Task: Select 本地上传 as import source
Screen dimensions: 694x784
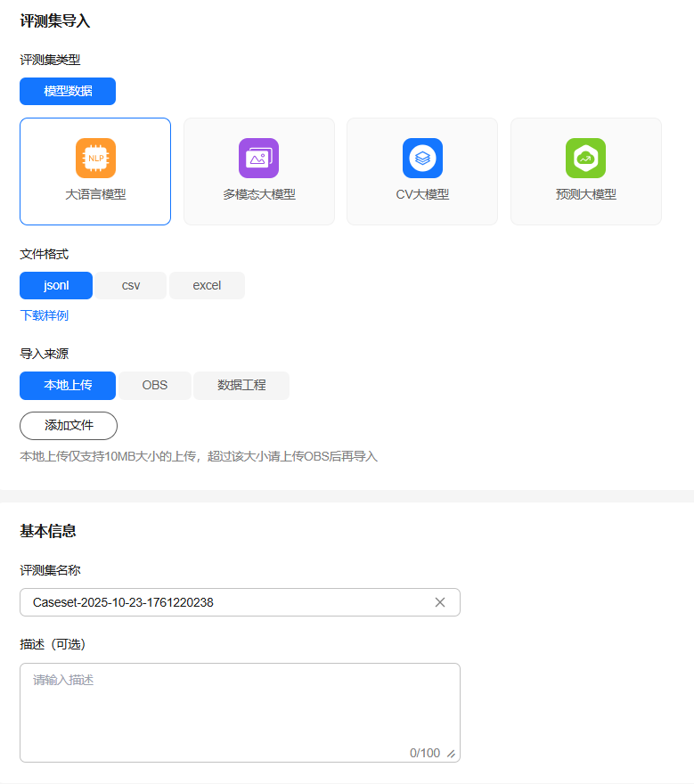Action: (x=68, y=386)
